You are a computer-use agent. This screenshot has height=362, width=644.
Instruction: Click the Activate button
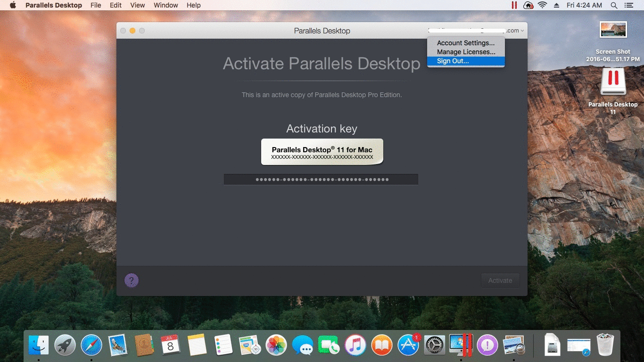click(500, 280)
